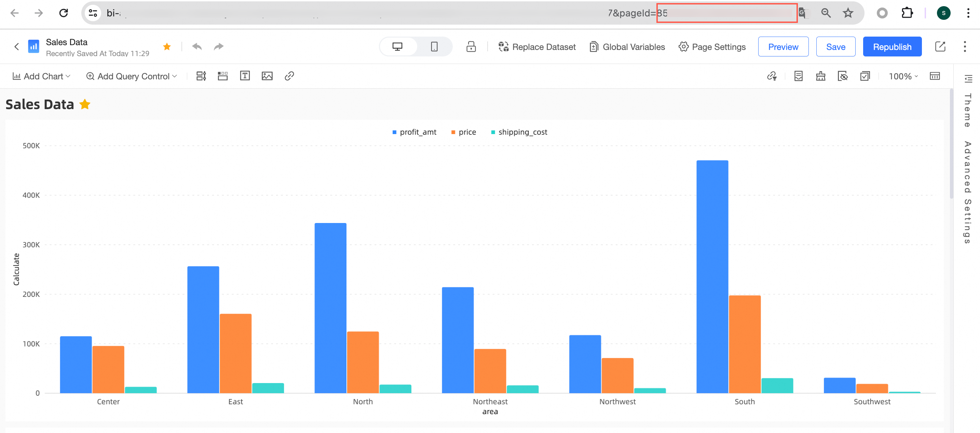Click the Republish button
Viewport: 980px width, 433px height.
point(892,47)
